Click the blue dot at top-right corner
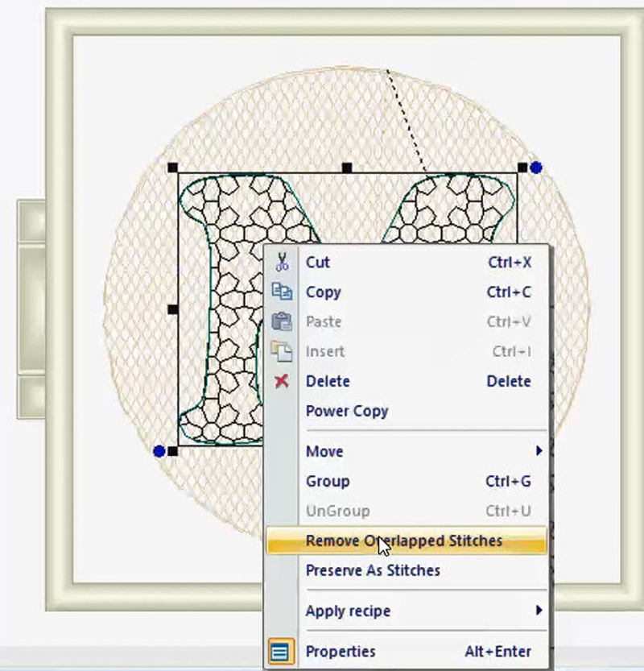This screenshot has height=671, width=644. point(536,168)
